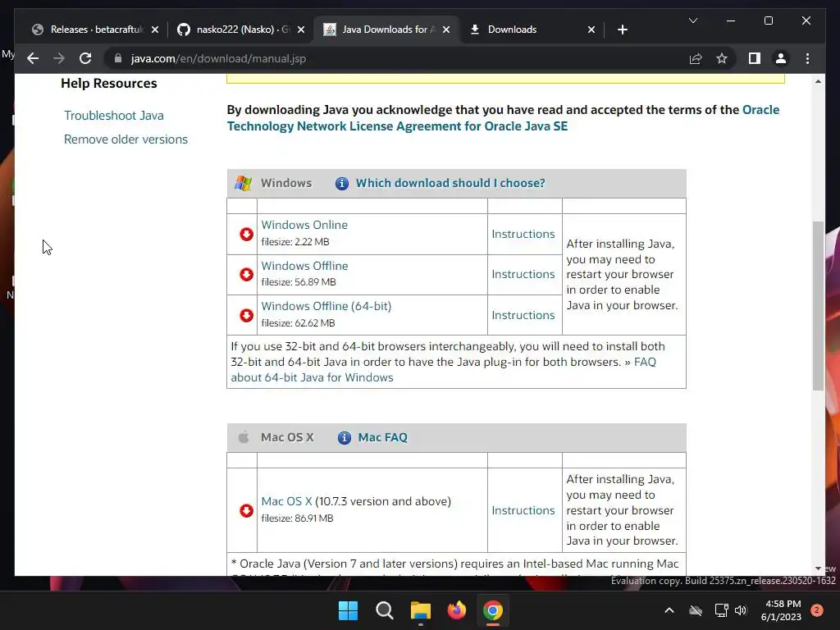The height and width of the screenshot is (630, 840).
Task: Reload the Java download page
Action: pyautogui.click(x=85, y=58)
